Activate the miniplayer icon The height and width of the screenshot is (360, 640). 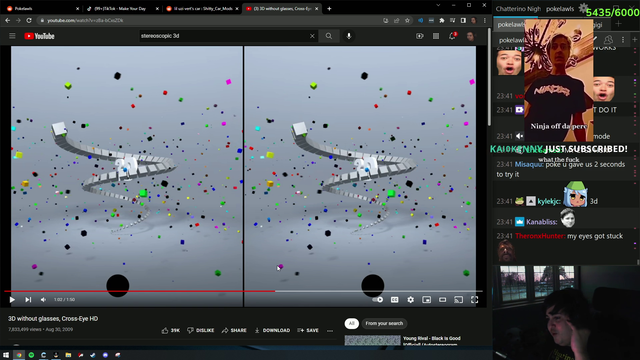point(427,300)
